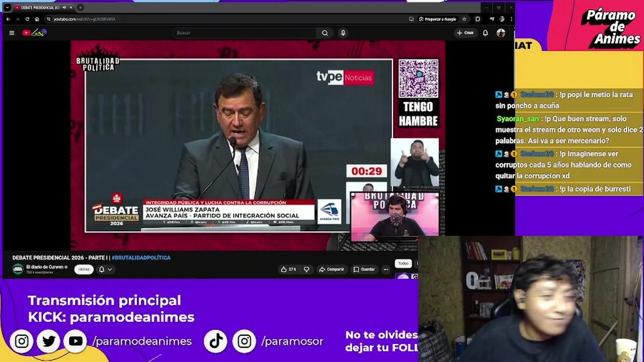Click the search magnifier button

[x=325, y=33]
